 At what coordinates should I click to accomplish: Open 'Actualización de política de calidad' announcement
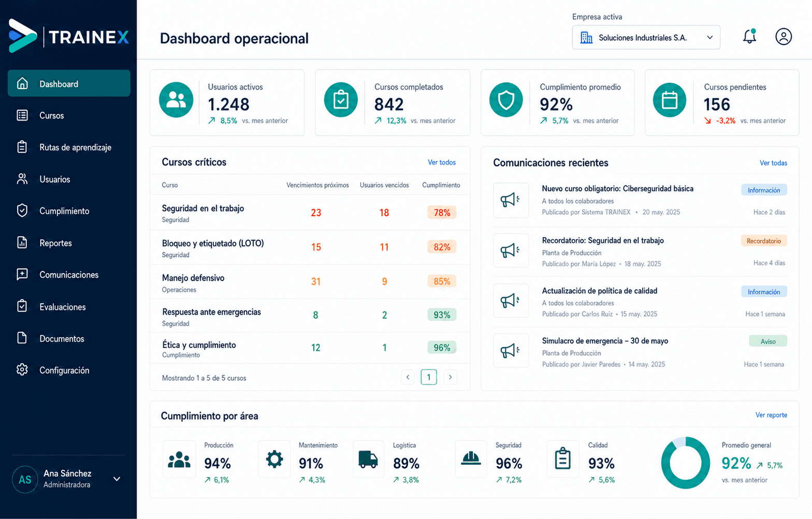(x=600, y=291)
